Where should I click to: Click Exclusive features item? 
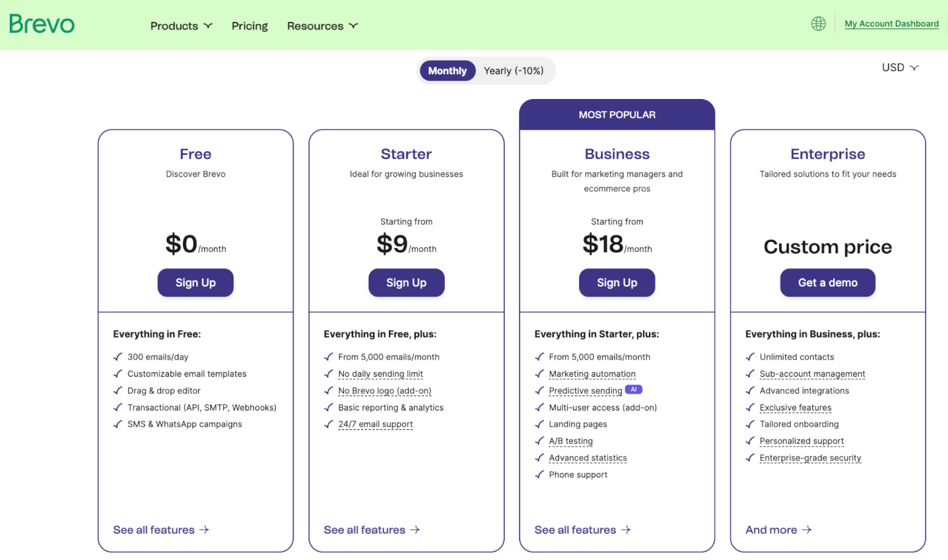coord(795,408)
